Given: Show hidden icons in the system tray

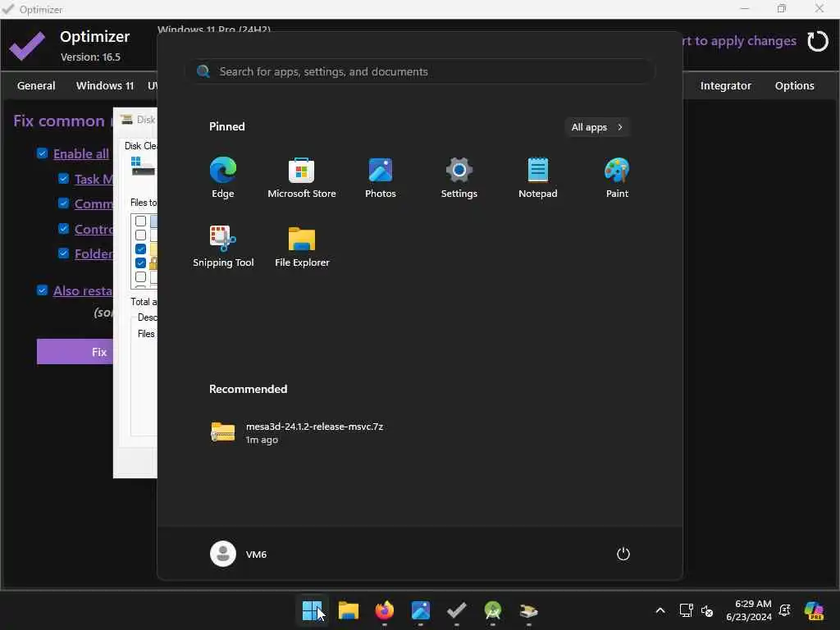Looking at the screenshot, I should (x=660, y=610).
